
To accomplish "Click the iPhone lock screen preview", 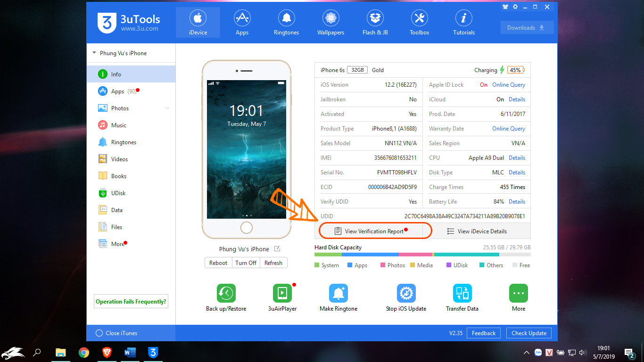I will 247,149.
